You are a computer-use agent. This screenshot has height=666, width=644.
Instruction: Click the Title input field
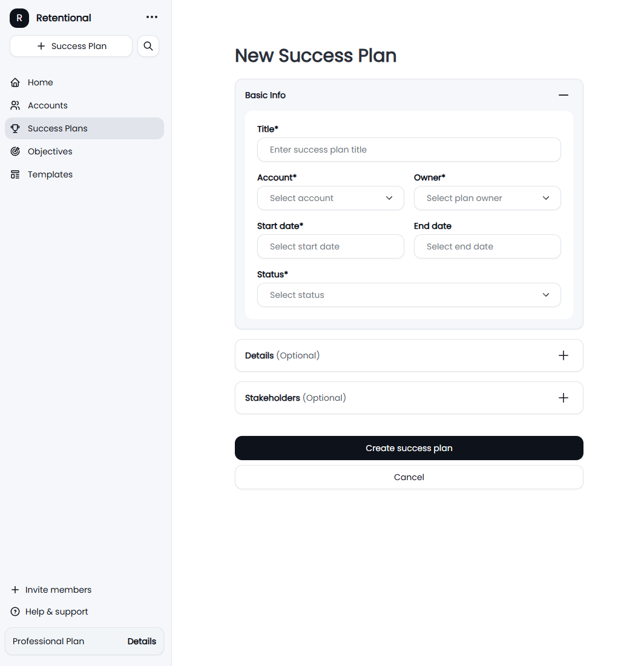409,150
